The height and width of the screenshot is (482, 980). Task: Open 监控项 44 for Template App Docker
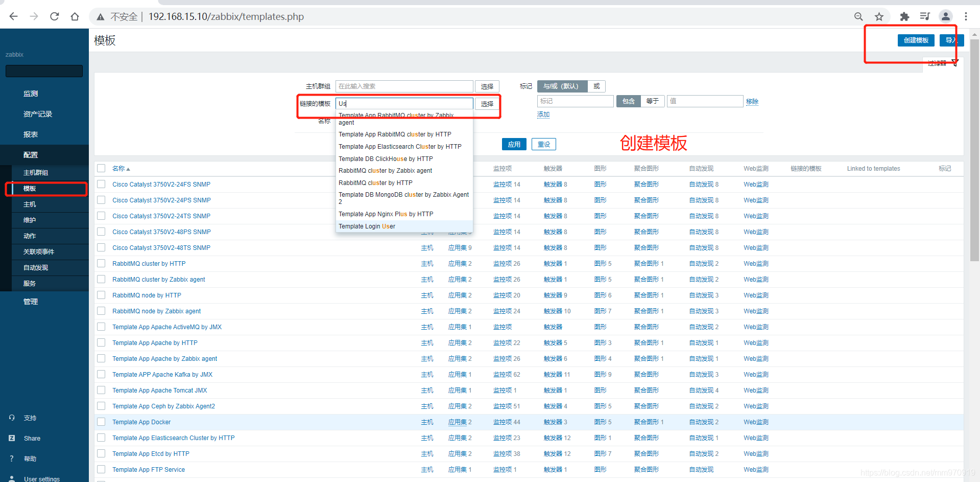click(507, 422)
